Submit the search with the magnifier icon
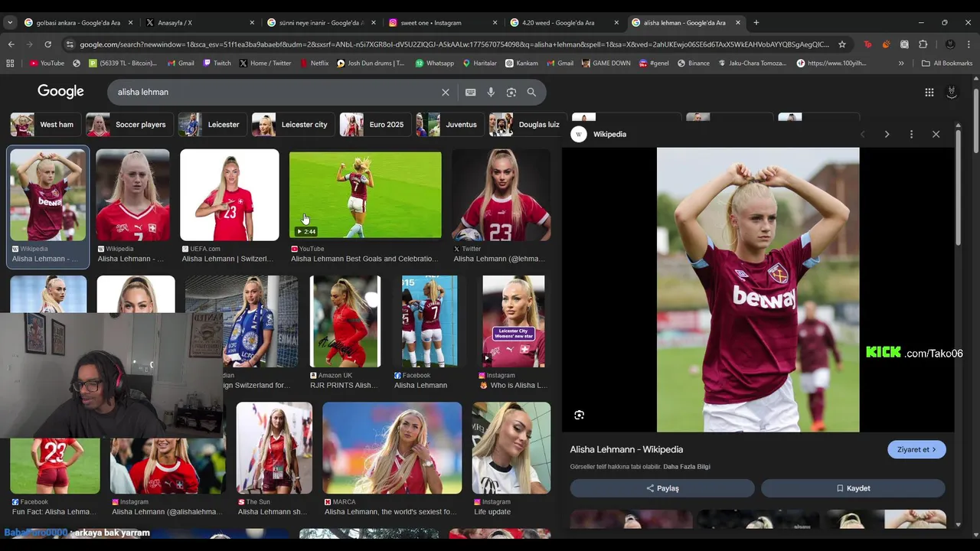This screenshot has width=980, height=551. [531, 92]
